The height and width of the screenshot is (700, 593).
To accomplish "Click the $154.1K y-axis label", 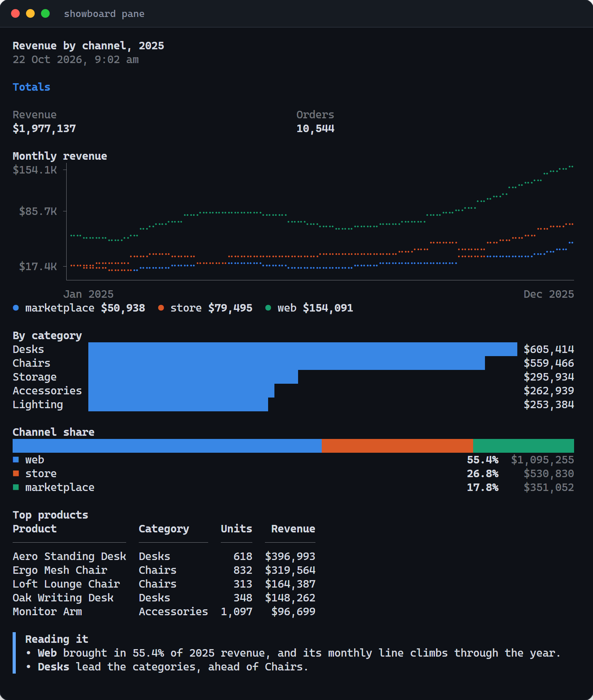I will pos(35,170).
